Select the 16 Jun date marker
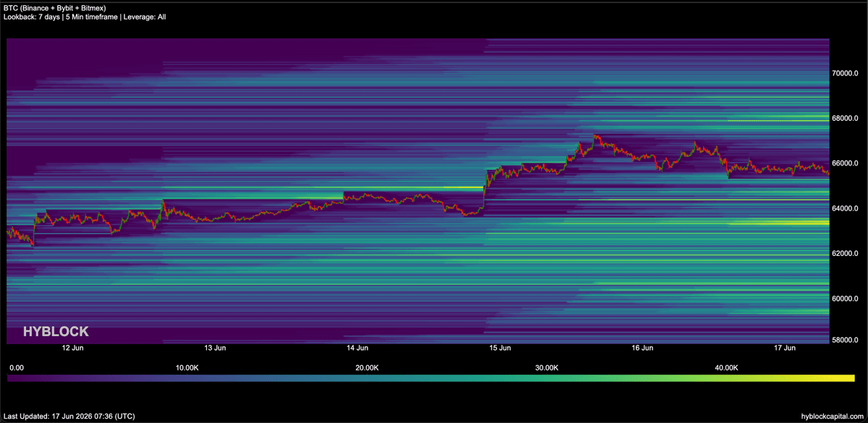 642,349
